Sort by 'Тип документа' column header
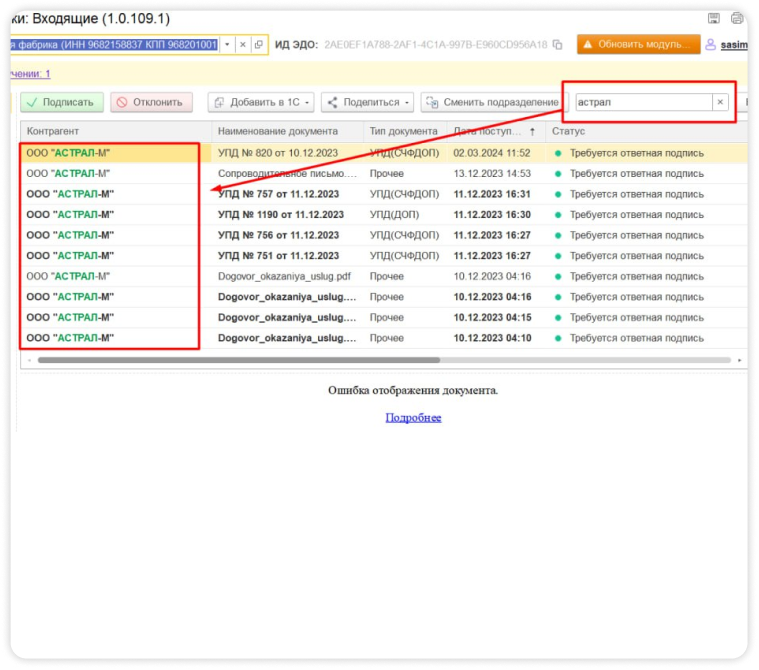Image resolution: width=759 pixels, height=670 pixels. tap(403, 131)
